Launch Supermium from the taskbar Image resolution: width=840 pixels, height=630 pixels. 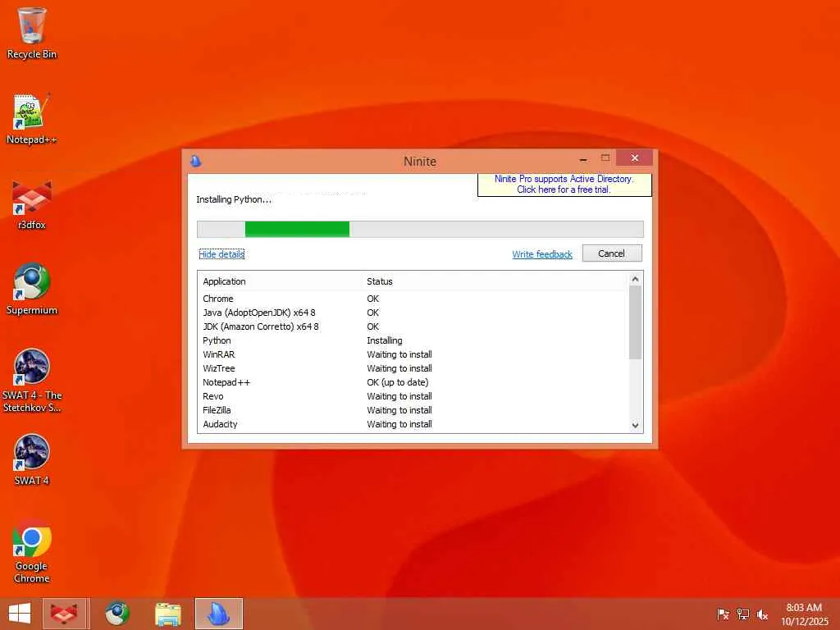[116, 614]
